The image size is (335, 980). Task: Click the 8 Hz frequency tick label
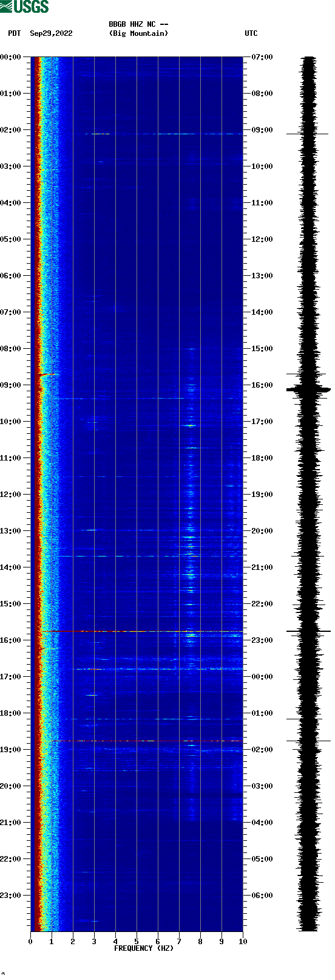pos(200,942)
